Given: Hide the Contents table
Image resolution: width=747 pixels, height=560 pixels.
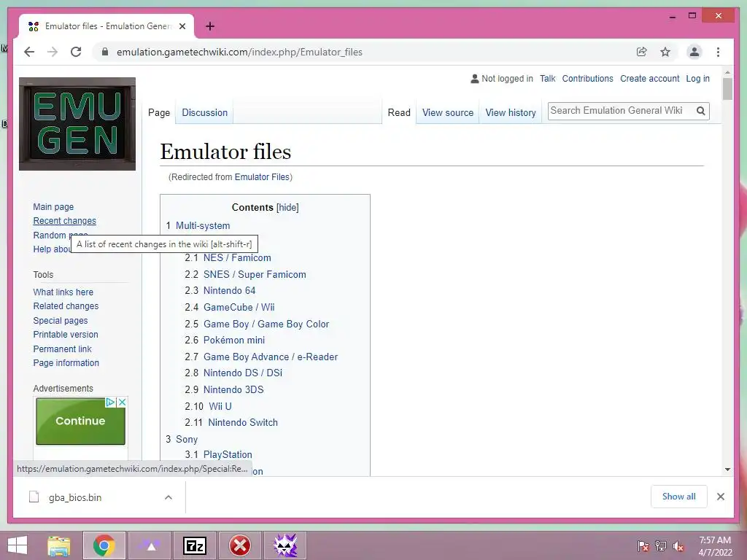Looking at the screenshot, I should click(x=287, y=208).
